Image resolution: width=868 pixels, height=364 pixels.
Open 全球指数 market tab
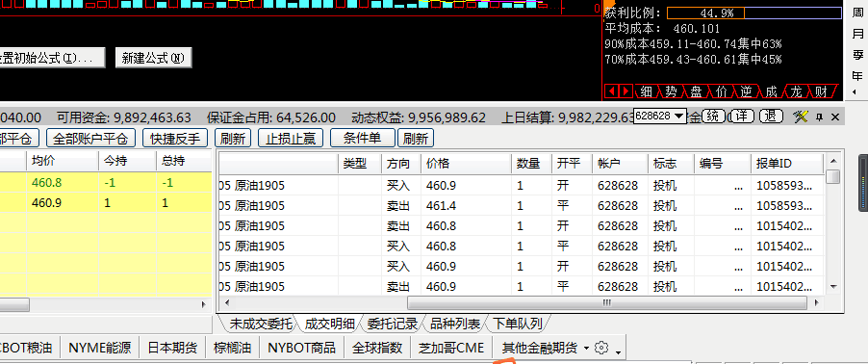[377, 348]
